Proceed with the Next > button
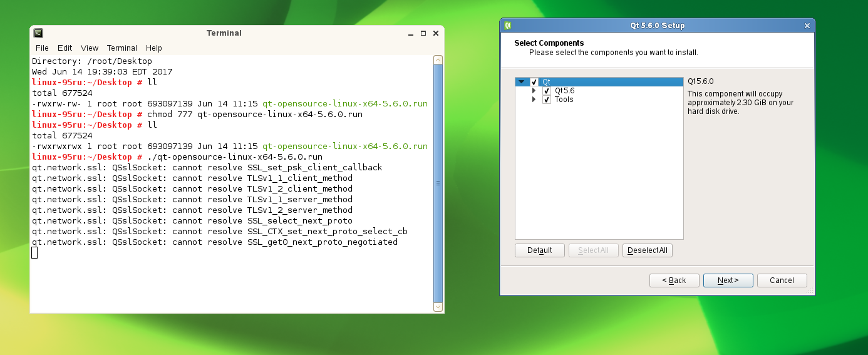The width and height of the screenshot is (868, 355). 728,280
